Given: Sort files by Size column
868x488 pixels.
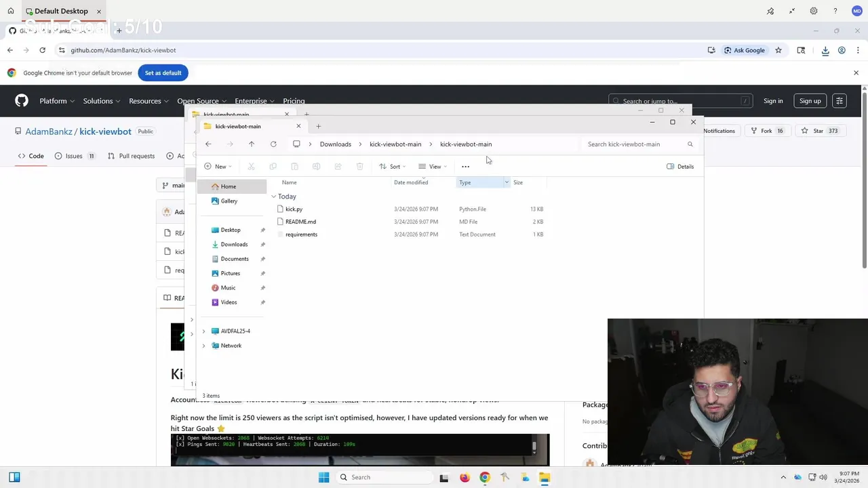Looking at the screenshot, I should [518, 182].
